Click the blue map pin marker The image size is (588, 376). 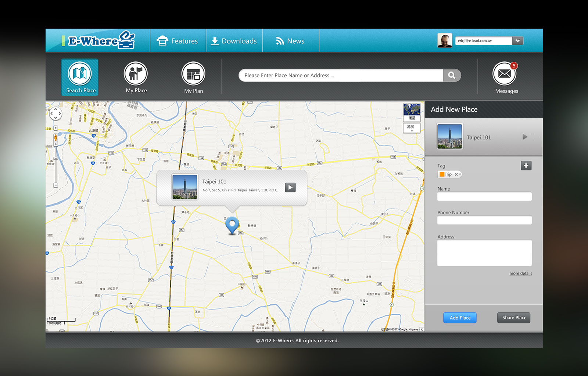coord(232,224)
